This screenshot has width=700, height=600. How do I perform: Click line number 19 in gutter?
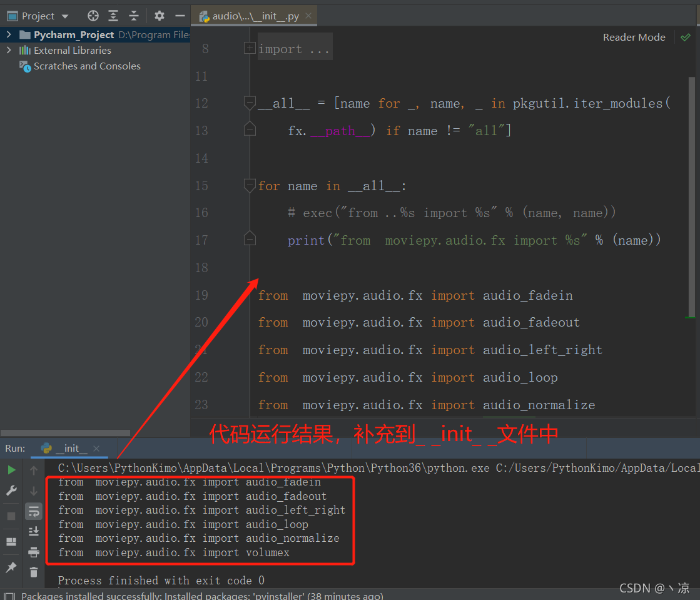(x=201, y=295)
